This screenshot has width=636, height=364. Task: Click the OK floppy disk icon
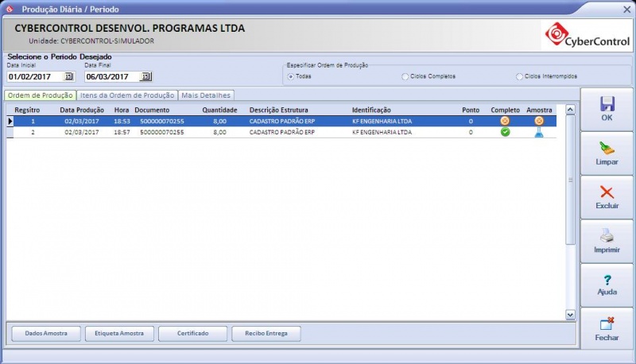(x=607, y=104)
